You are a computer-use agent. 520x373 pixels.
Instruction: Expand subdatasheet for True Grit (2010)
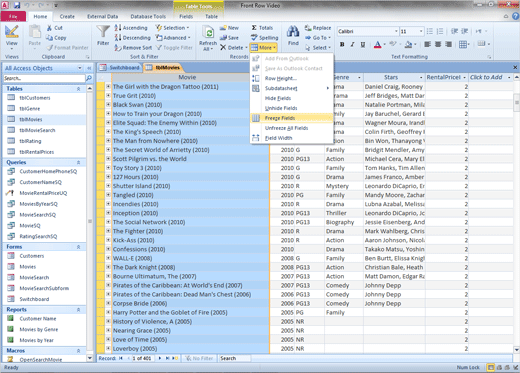(x=108, y=95)
